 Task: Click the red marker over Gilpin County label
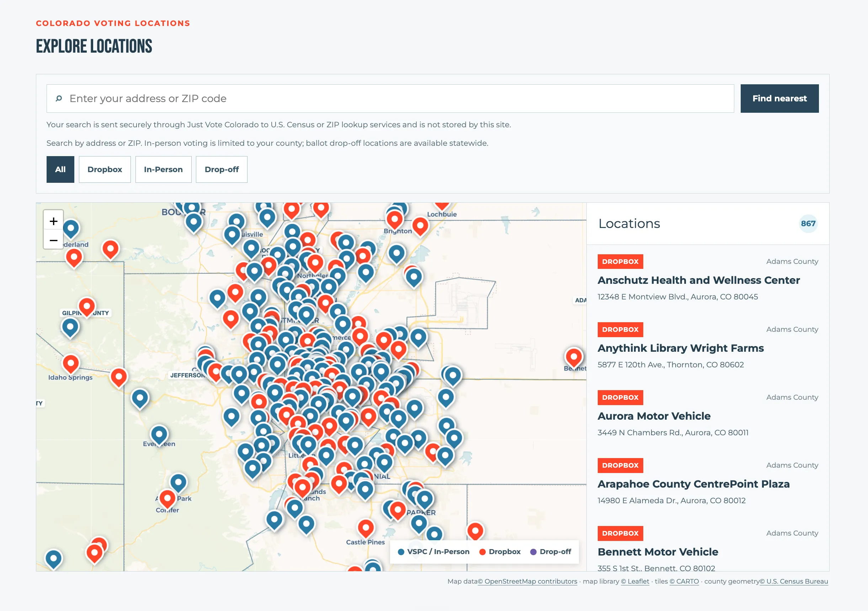pyautogui.click(x=86, y=308)
